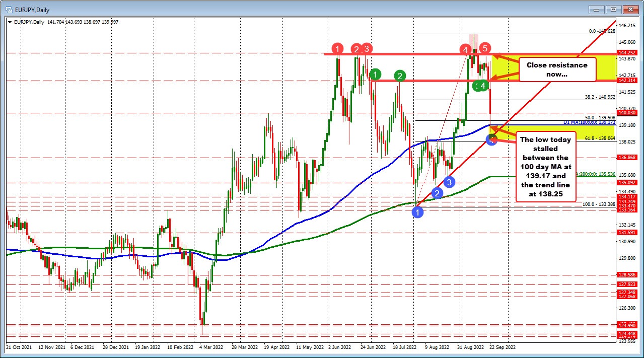Click the date label 21 Oct 2021
This screenshot has height=358, width=644.
[18, 347]
